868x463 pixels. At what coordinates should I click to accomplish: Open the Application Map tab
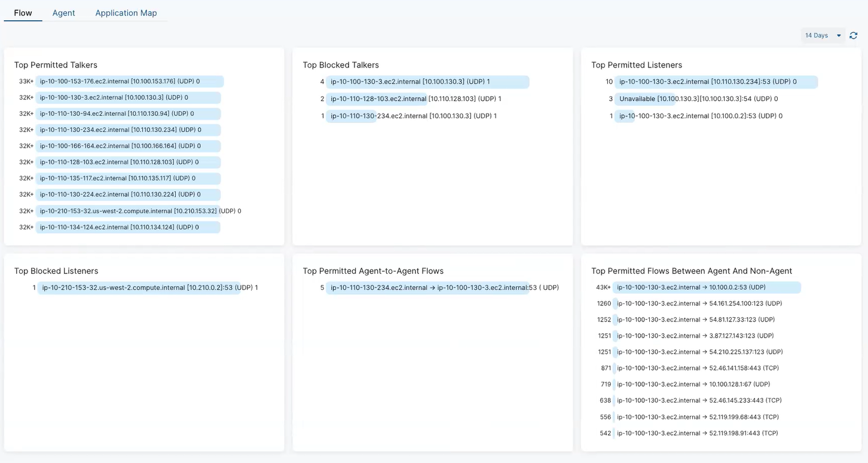click(x=126, y=13)
